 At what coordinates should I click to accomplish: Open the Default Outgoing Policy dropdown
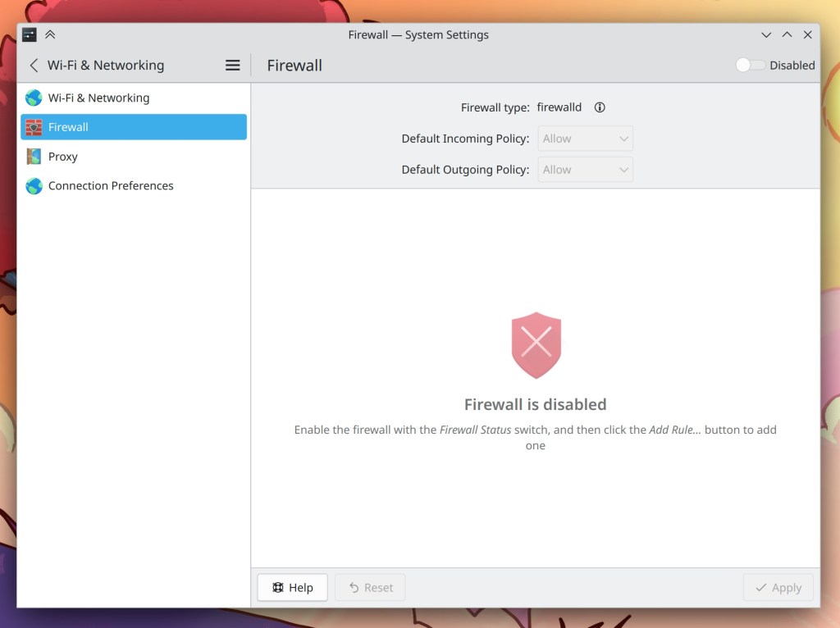coord(585,170)
